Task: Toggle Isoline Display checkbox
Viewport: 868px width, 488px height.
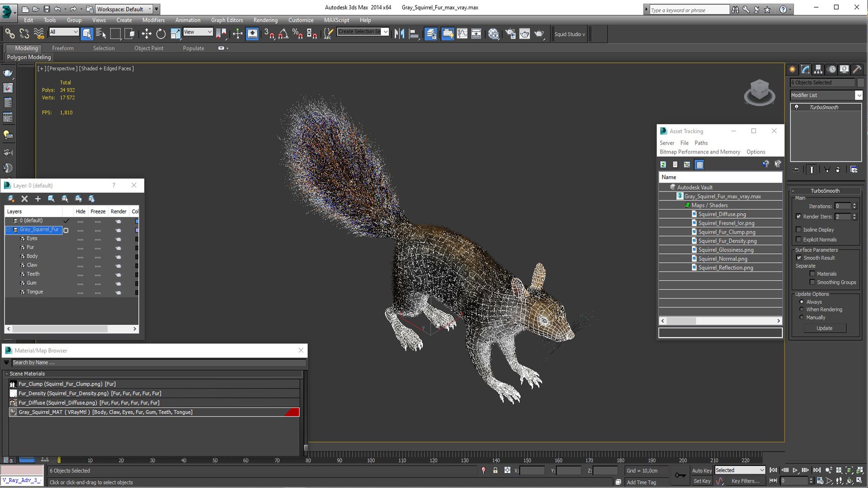Action: 798,230
